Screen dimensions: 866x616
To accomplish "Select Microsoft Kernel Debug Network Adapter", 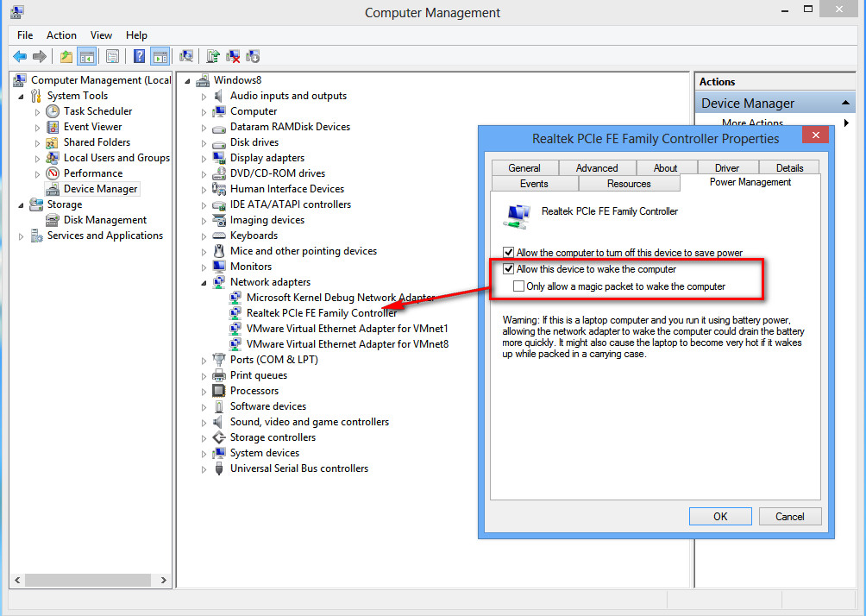I will click(x=340, y=298).
